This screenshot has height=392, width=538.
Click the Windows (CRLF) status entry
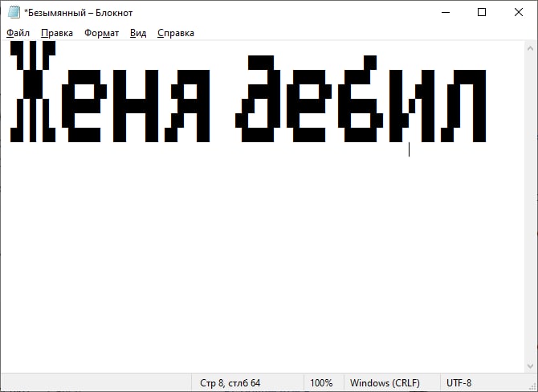click(x=385, y=383)
